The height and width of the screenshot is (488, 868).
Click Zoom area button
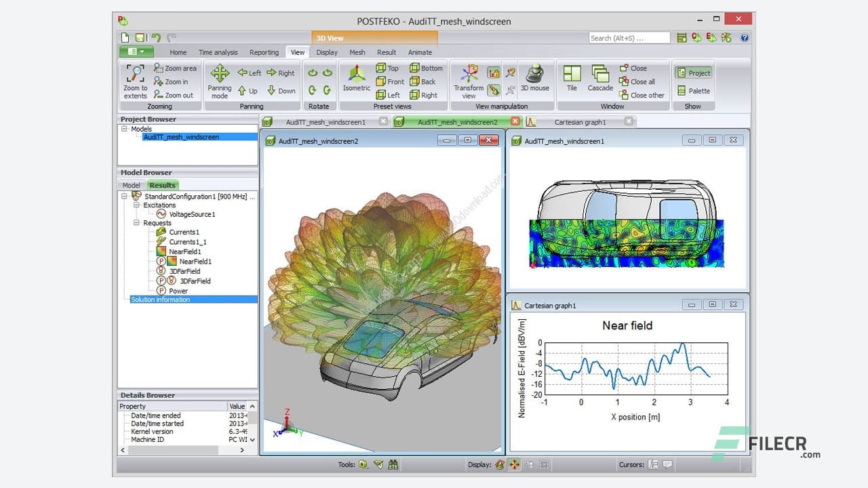tap(175, 68)
